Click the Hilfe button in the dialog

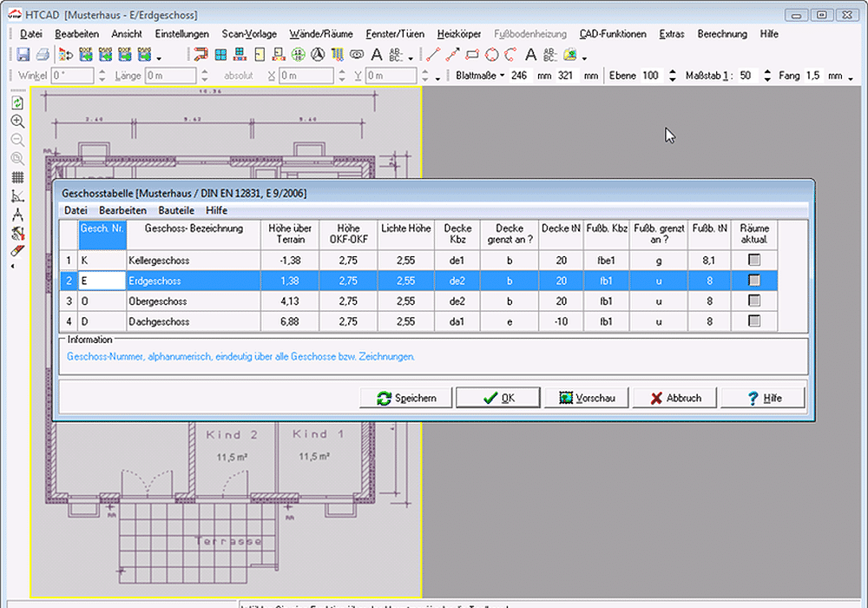coord(763,398)
